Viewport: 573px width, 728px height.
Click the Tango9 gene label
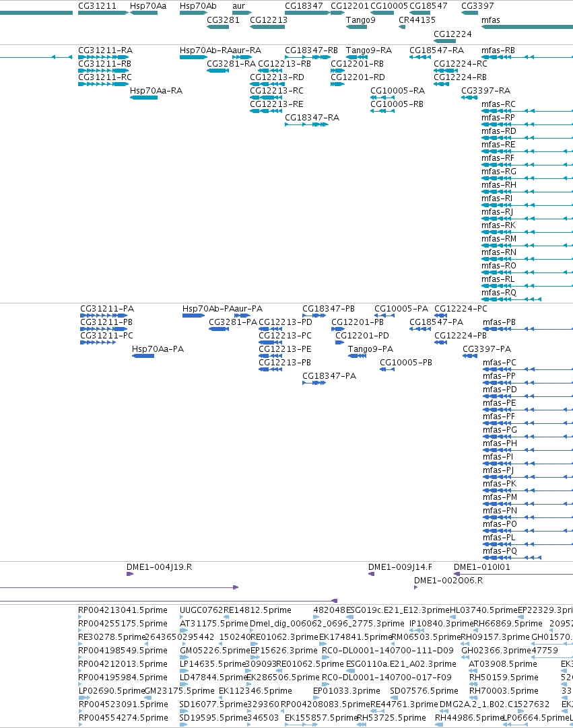(x=361, y=20)
